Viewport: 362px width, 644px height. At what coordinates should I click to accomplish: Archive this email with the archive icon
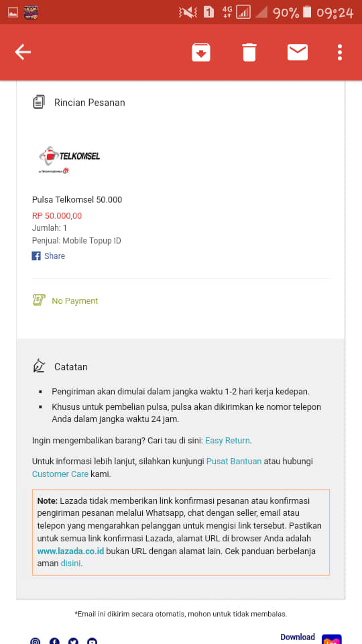pyautogui.click(x=201, y=52)
